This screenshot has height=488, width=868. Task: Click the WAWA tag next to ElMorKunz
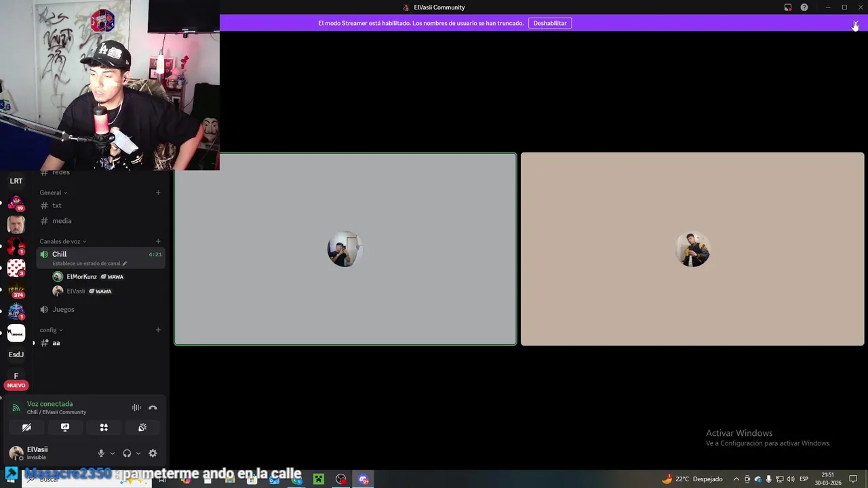(112, 277)
